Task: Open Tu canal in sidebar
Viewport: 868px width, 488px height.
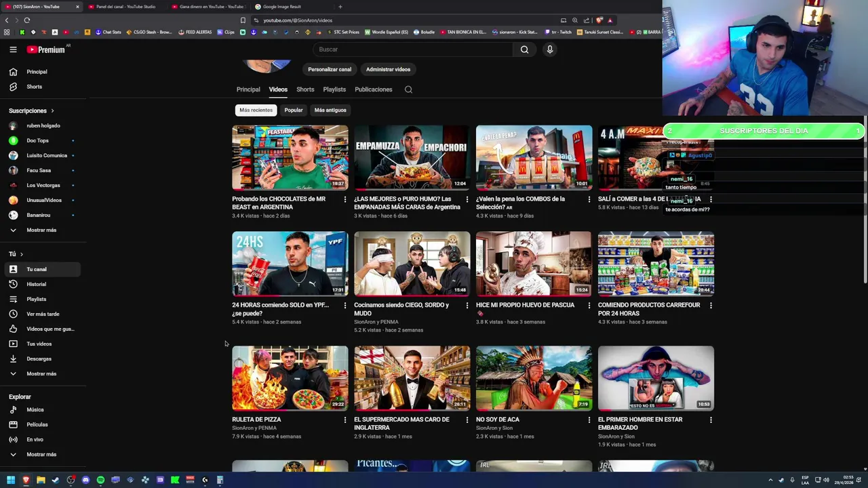Action: click(x=43, y=269)
